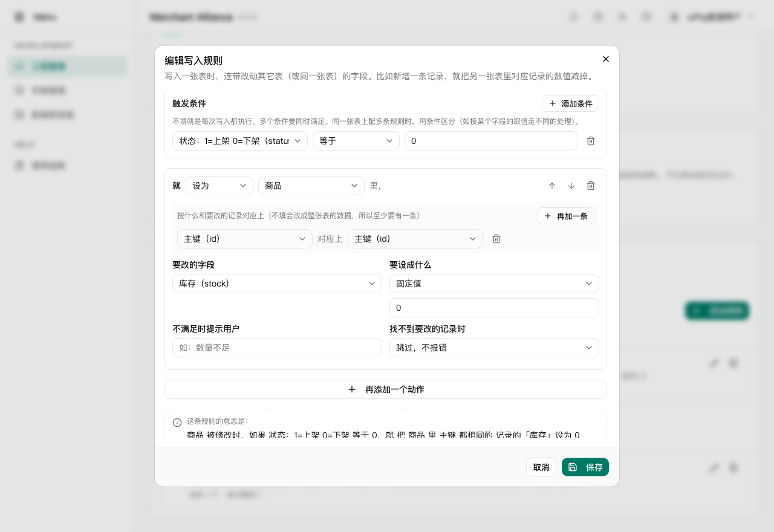Viewport: 774px width, 532px height.
Task: Focus the trigger condition value field
Action: coord(491,141)
